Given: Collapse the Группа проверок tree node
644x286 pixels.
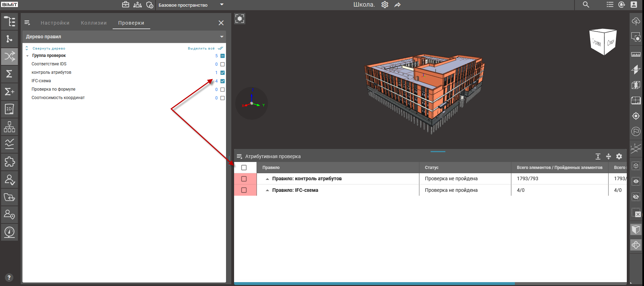Looking at the screenshot, I should 27,56.
